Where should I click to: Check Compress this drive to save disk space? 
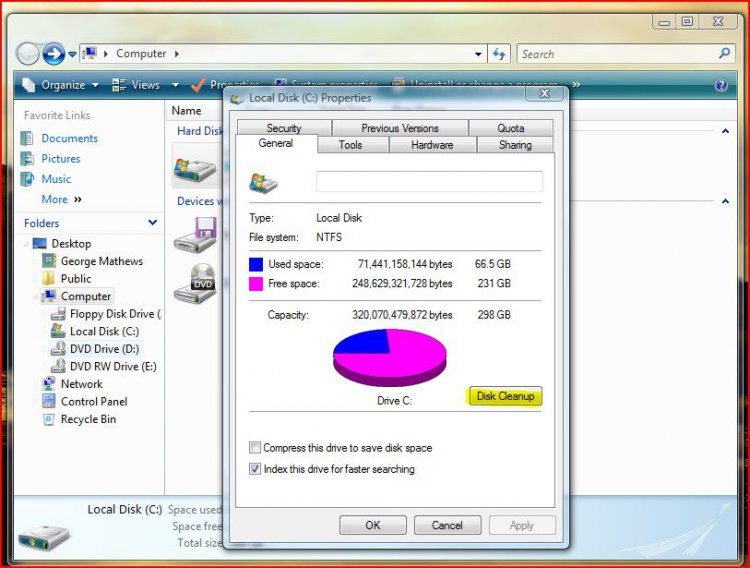(255, 448)
